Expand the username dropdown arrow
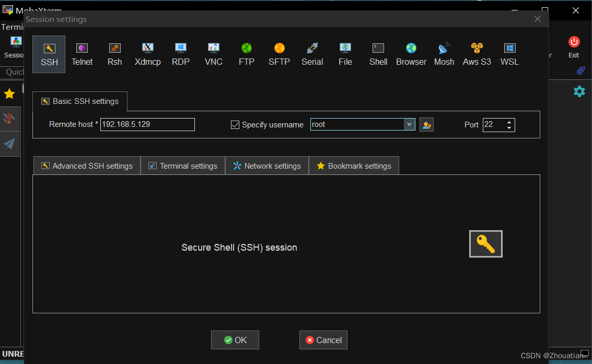The image size is (592, 364). [x=409, y=124]
